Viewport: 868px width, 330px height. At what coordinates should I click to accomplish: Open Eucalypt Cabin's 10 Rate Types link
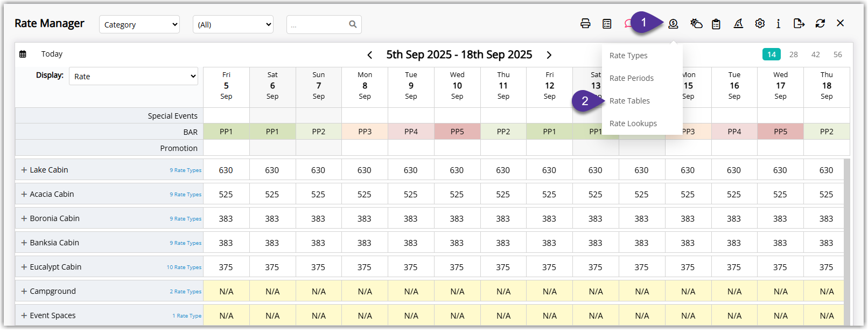coord(184,267)
